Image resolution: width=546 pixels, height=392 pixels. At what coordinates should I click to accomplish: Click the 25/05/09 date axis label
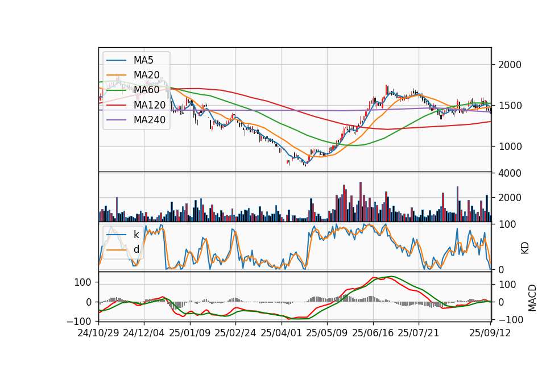[x=327, y=333]
